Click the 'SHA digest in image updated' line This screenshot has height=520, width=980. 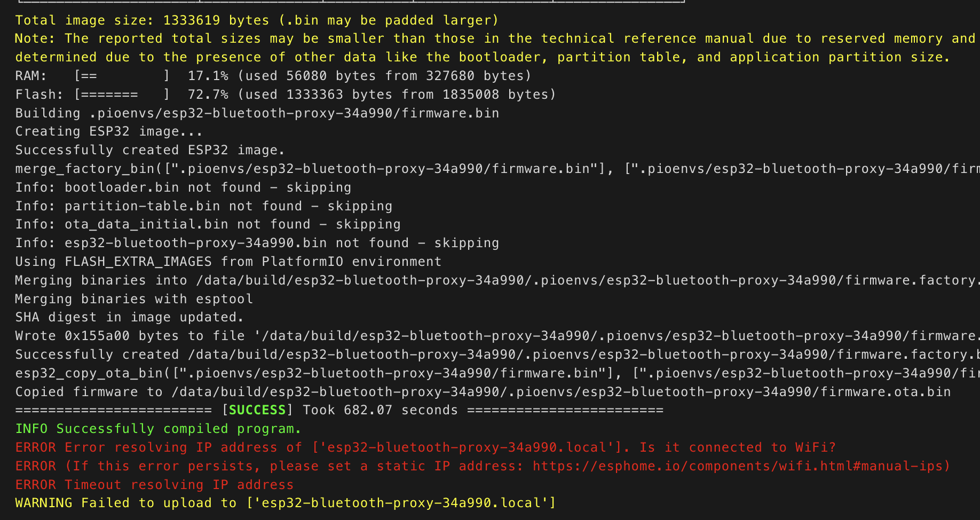coord(129,317)
